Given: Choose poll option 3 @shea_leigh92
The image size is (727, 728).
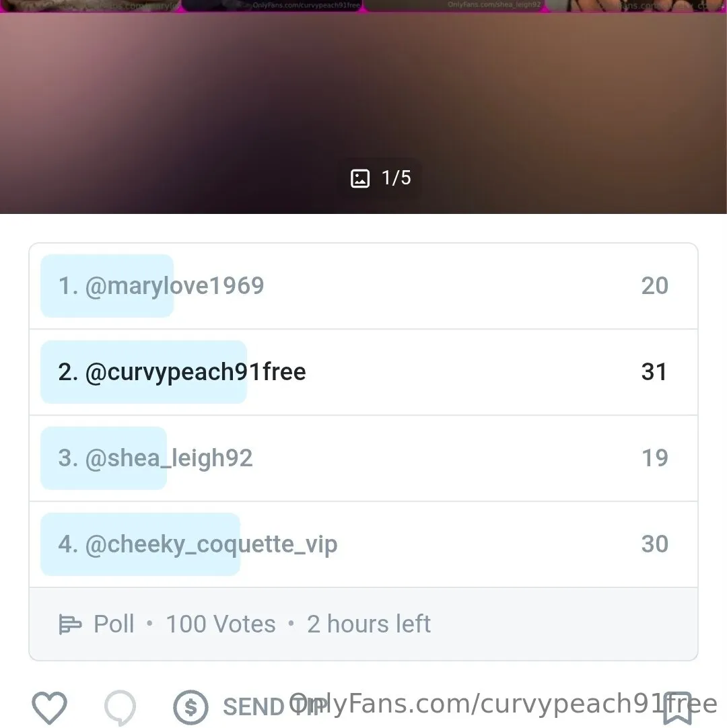Looking at the screenshot, I should (x=363, y=458).
